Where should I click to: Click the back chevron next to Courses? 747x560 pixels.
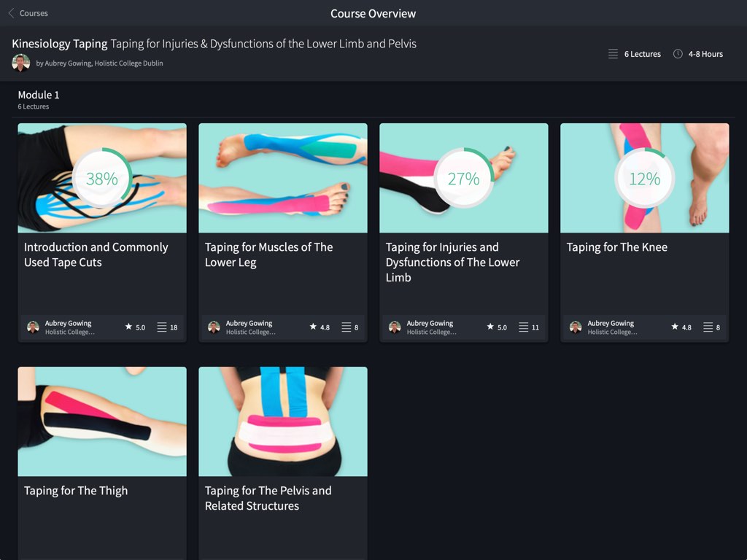tap(11, 13)
